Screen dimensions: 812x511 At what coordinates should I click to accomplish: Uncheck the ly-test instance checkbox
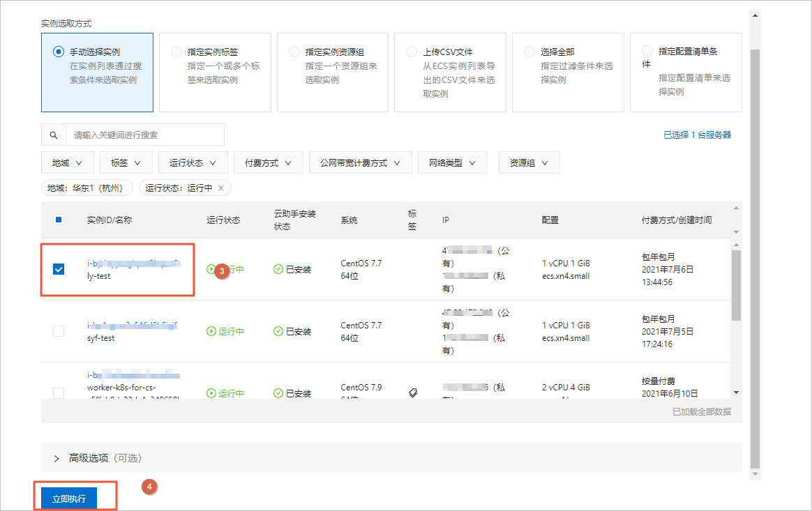pyautogui.click(x=59, y=269)
